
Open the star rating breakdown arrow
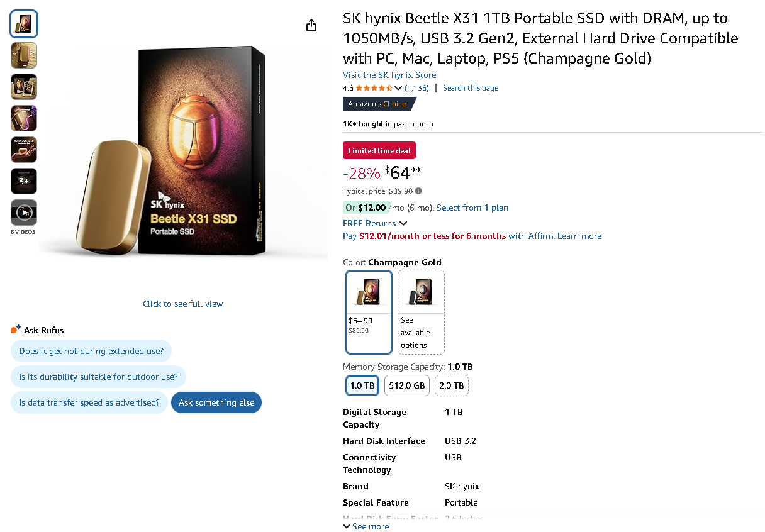398,88
